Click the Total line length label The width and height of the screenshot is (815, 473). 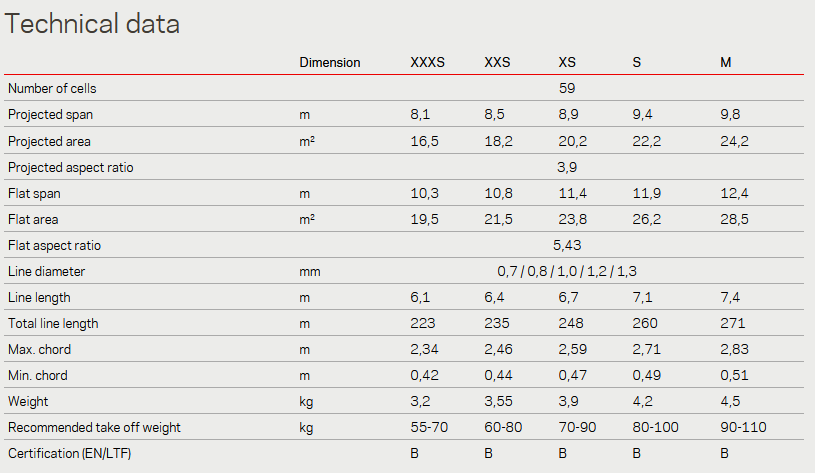tap(53, 323)
